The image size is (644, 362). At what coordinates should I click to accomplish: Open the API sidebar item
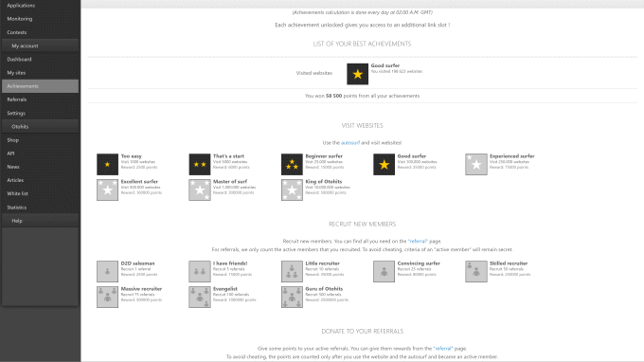click(40, 154)
